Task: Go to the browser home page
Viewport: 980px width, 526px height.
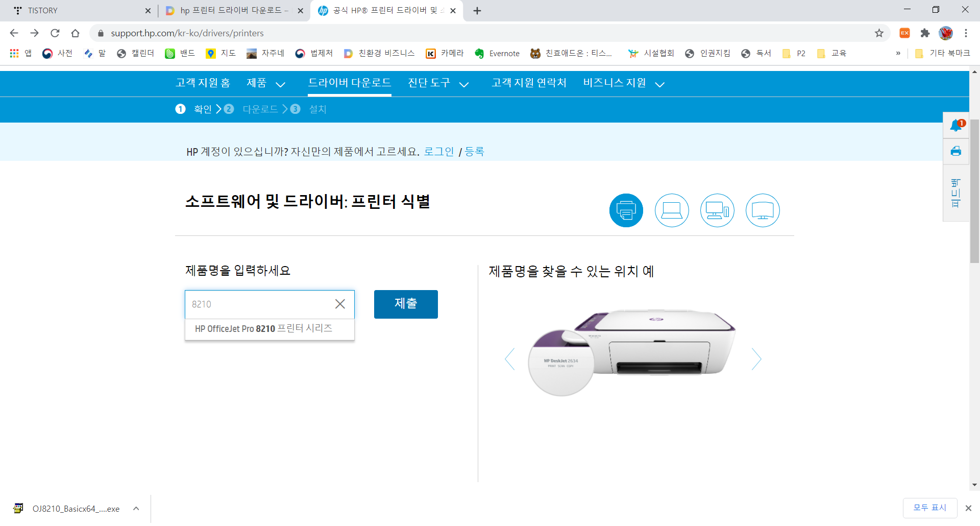Action: (x=75, y=33)
